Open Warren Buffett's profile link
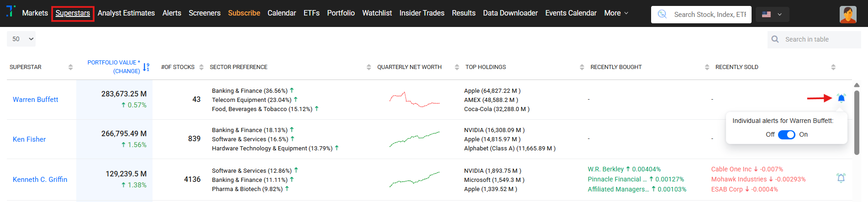Viewport: 868px width, 202px height. (x=36, y=100)
